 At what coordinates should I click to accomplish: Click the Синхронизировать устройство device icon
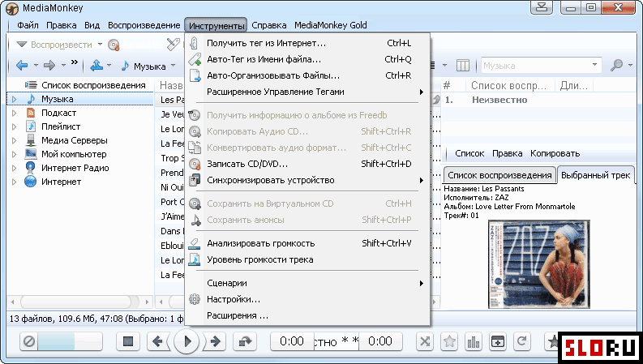195,180
